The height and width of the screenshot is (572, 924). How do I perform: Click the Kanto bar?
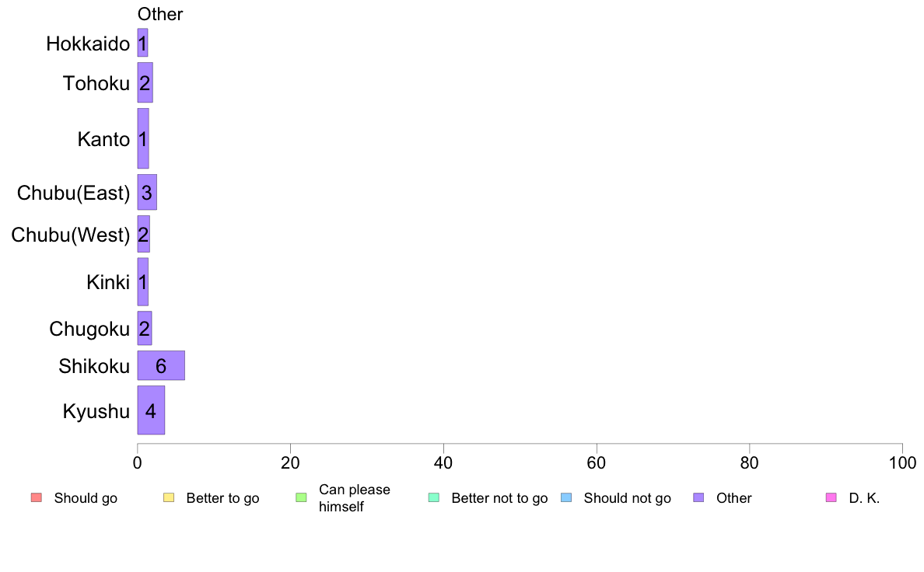(143, 138)
